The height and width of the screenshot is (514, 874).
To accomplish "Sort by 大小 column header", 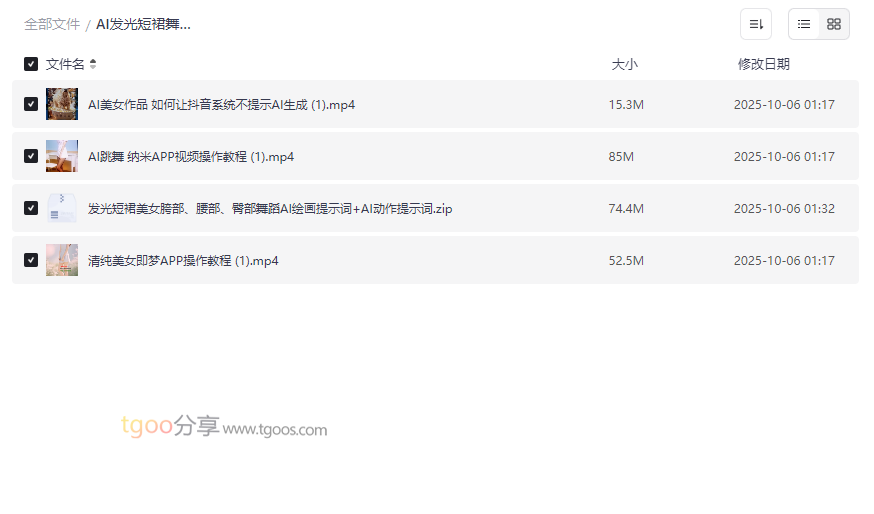I will point(624,64).
